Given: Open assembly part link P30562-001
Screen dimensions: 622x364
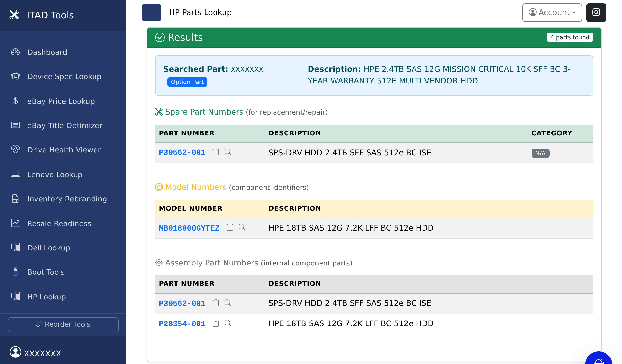Looking at the screenshot, I should point(182,303).
